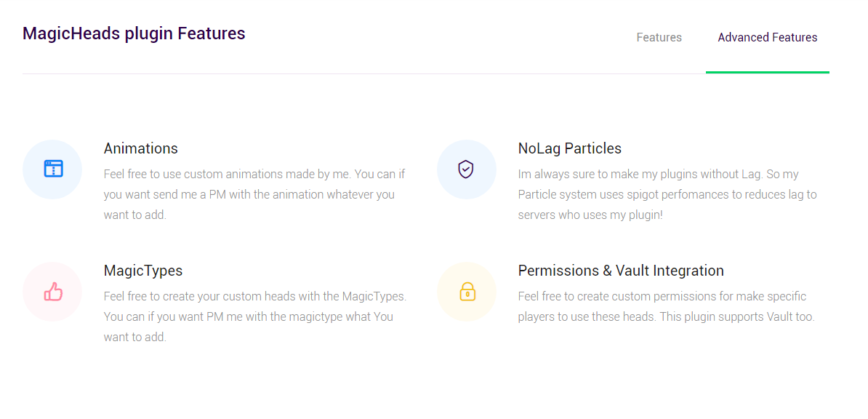868x419 pixels.
Task: Click the 'MagicHeads plugin Features' title
Action: tap(134, 33)
